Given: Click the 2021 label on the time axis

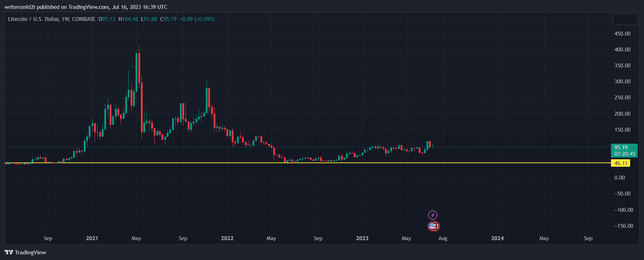Looking at the screenshot, I should (x=92, y=238).
